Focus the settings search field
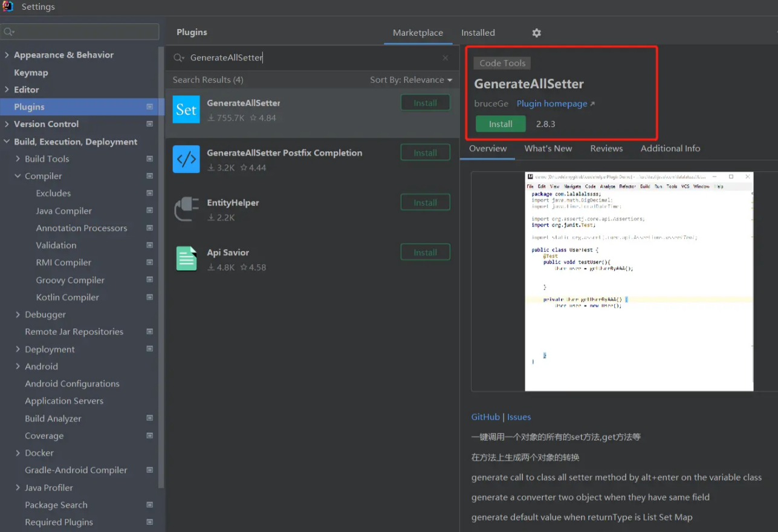The width and height of the screenshot is (778, 532). (x=80, y=31)
